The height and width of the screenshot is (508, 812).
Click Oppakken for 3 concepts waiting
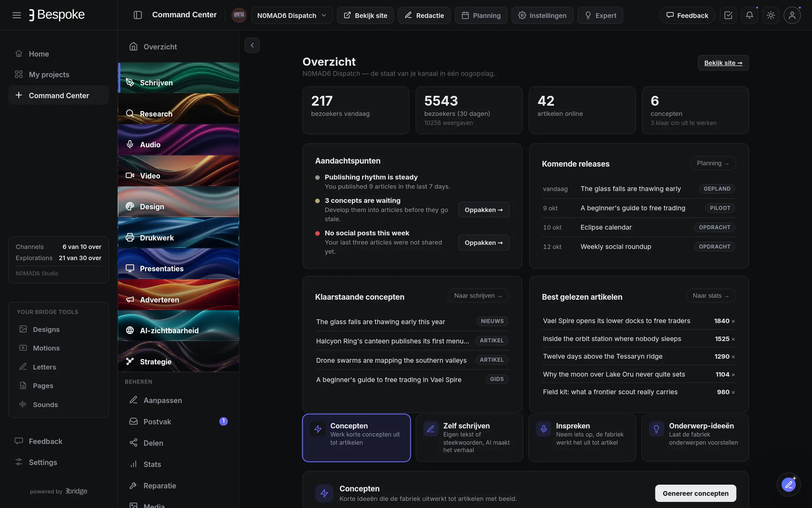(x=483, y=210)
